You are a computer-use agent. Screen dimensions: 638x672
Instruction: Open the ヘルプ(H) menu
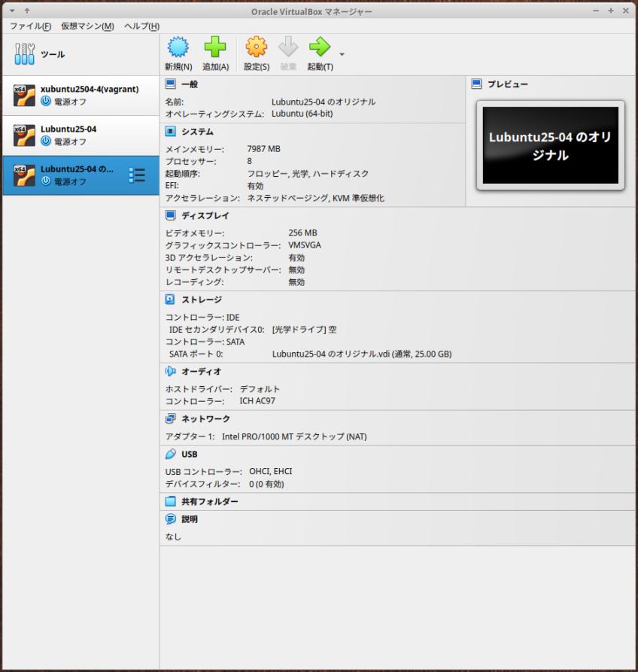pos(142,26)
